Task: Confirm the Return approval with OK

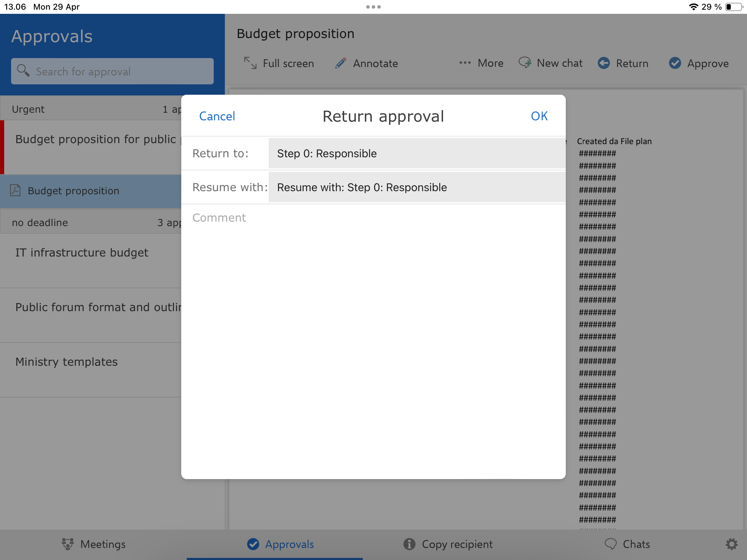Action: click(x=539, y=116)
